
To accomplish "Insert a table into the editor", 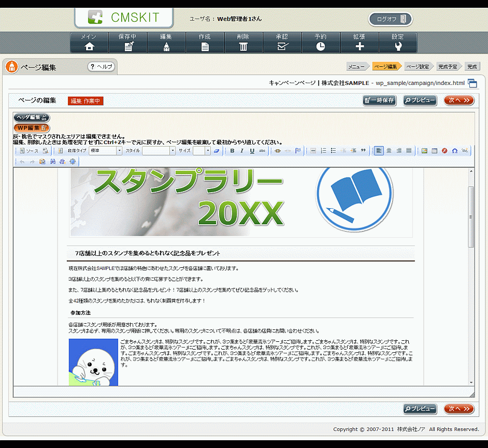I will coord(435,151).
